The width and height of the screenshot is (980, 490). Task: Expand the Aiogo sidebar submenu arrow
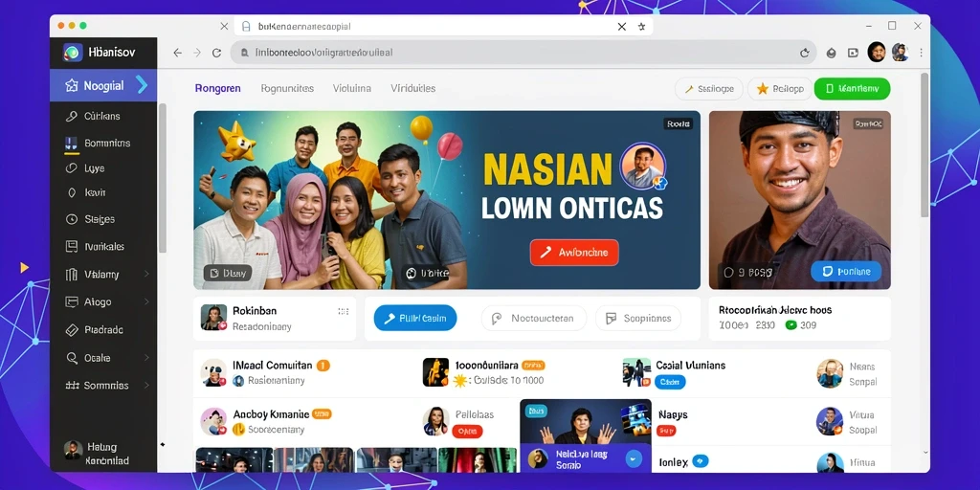click(x=146, y=301)
